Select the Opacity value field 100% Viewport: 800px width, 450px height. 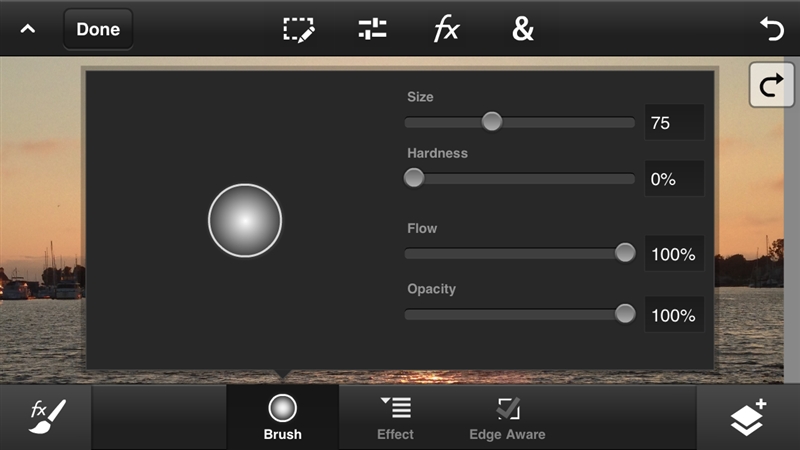point(674,314)
